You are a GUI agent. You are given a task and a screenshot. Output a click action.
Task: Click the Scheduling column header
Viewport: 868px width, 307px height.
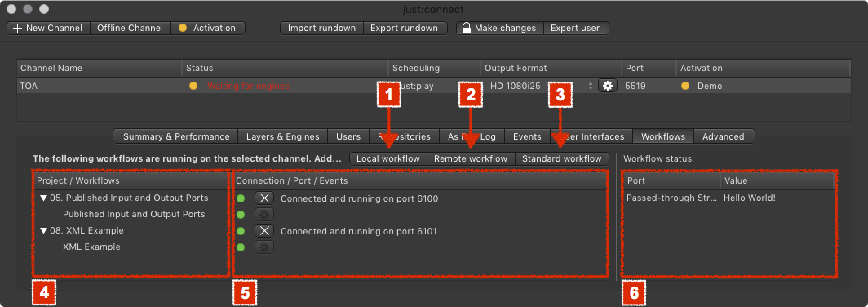[x=434, y=68]
